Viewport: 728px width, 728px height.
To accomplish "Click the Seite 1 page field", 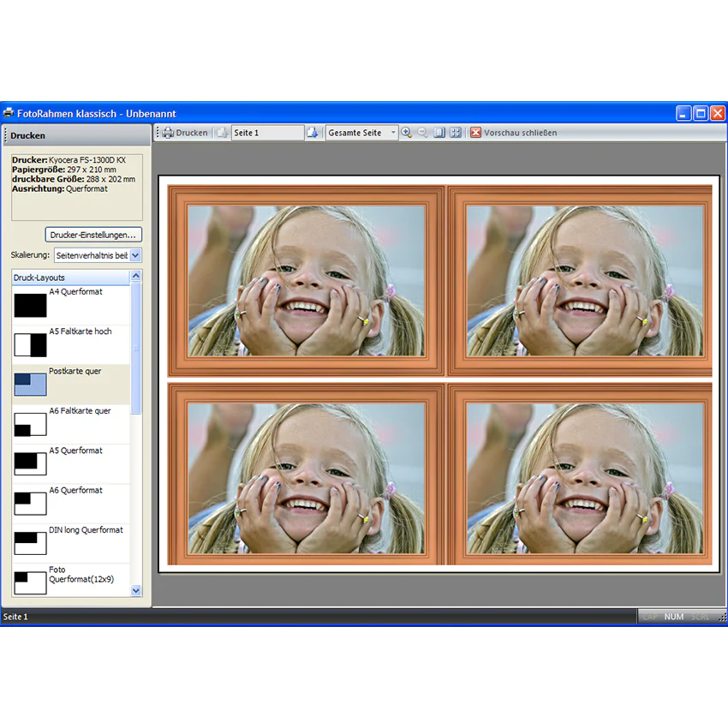I will (267, 133).
